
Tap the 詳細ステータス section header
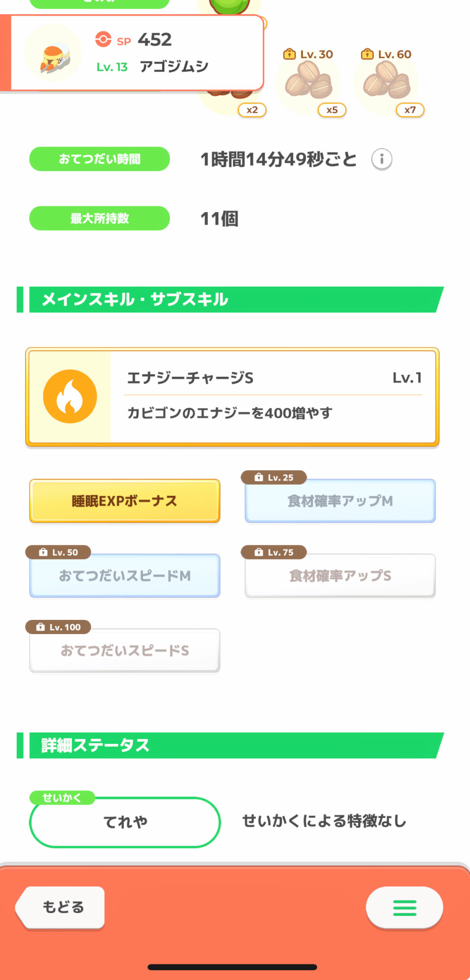click(230, 745)
